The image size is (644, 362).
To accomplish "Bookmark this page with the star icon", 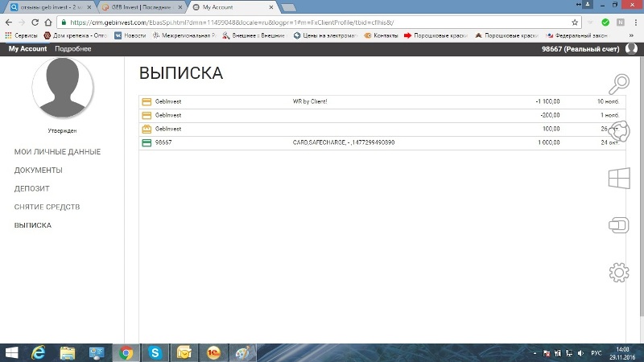I will pos(576,23).
